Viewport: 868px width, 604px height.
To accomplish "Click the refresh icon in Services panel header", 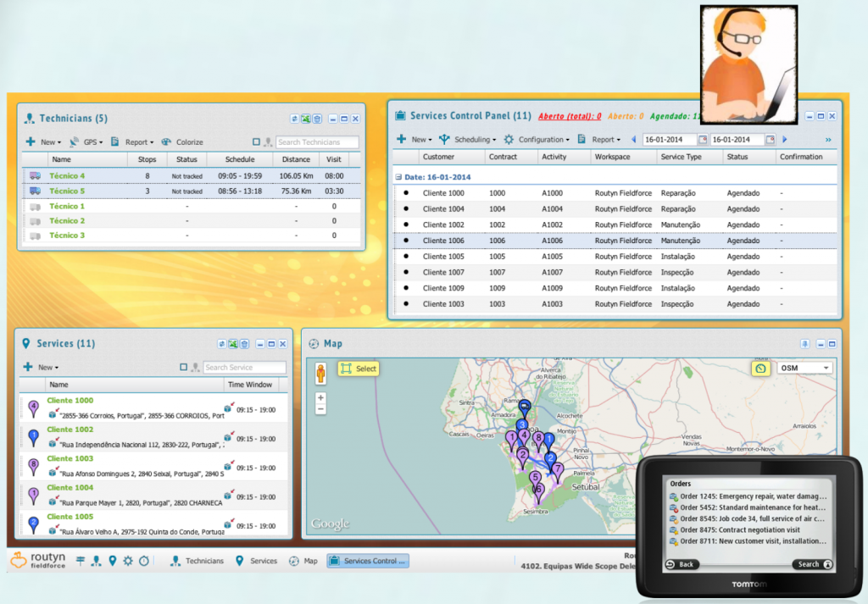I will (222, 344).
